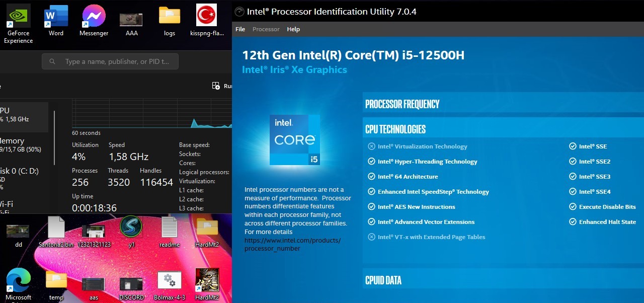Click the Intel SSE4 label
The height and width of the screenshot is (303, 644).
coord(595,192)
